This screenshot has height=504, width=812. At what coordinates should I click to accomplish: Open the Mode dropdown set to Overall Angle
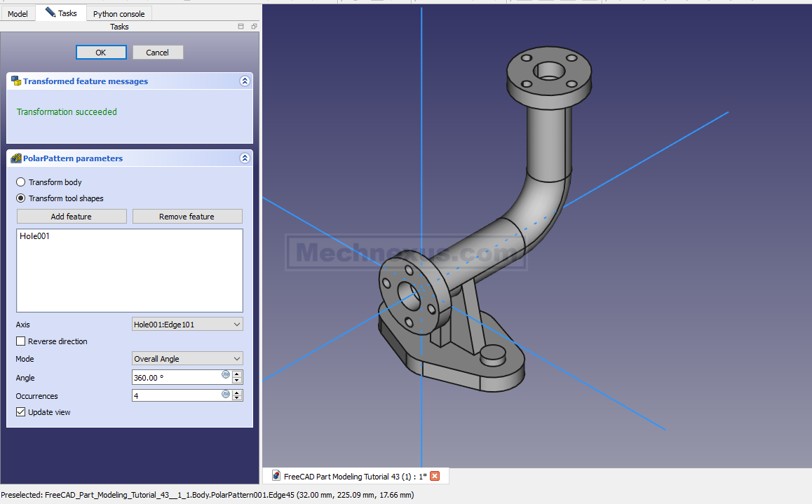(x=187, y=358)
